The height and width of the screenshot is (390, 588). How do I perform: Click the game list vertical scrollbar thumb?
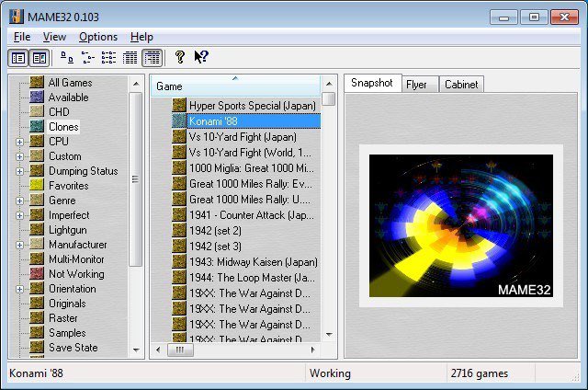click(329, 98)
